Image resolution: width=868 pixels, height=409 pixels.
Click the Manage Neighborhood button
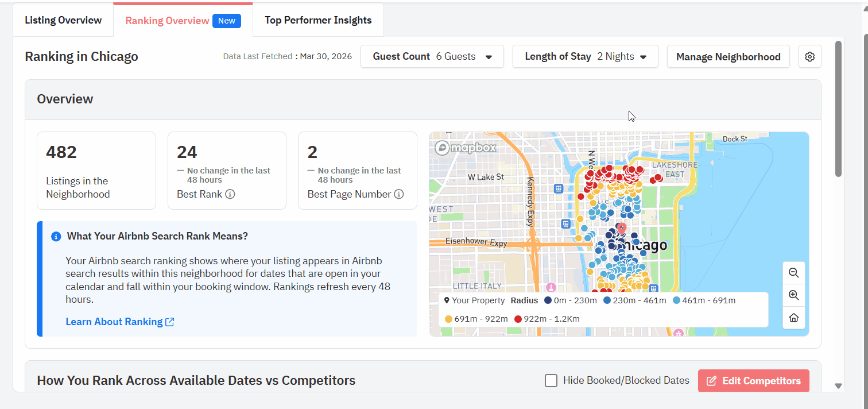(728, 56)
